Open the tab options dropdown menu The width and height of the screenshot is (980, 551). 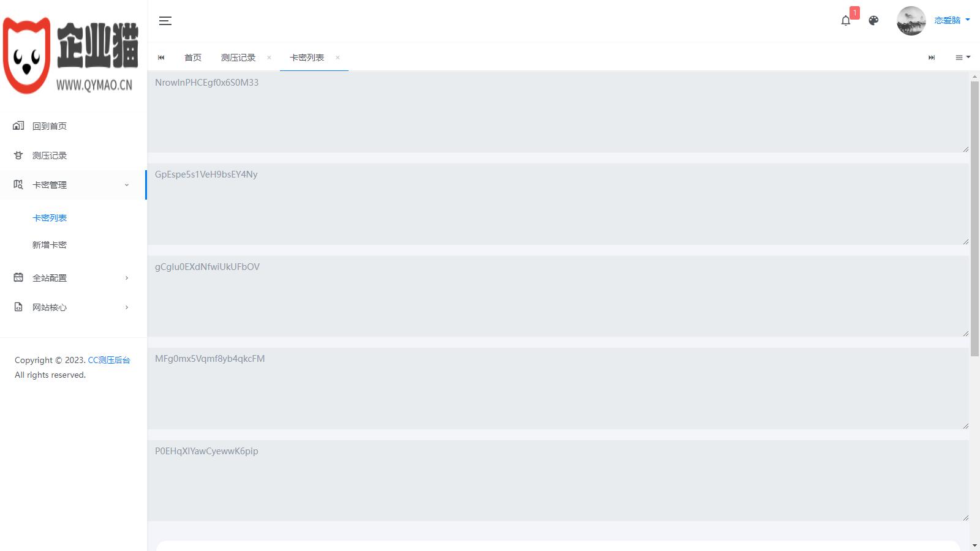[x=963, y=58]
